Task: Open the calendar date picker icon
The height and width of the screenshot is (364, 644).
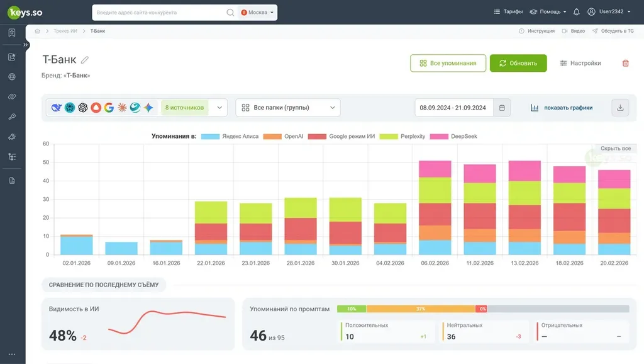Action: point(502,107)
